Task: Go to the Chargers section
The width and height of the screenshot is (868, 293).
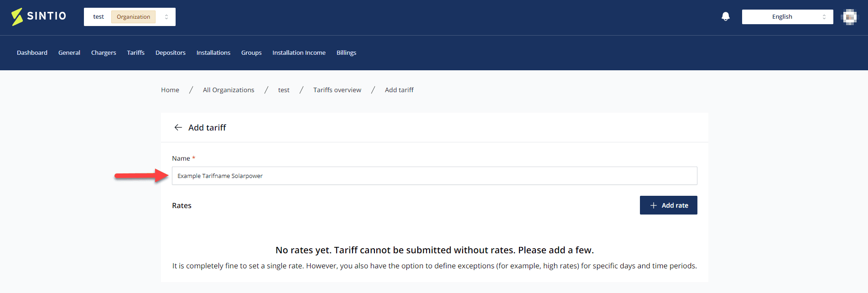Action: click(x=104, y=52)
